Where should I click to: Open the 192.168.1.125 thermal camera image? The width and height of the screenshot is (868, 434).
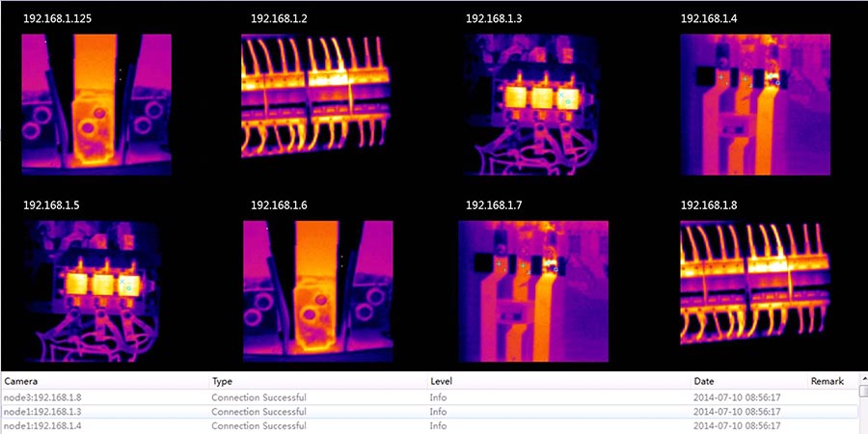click(96, 104)
